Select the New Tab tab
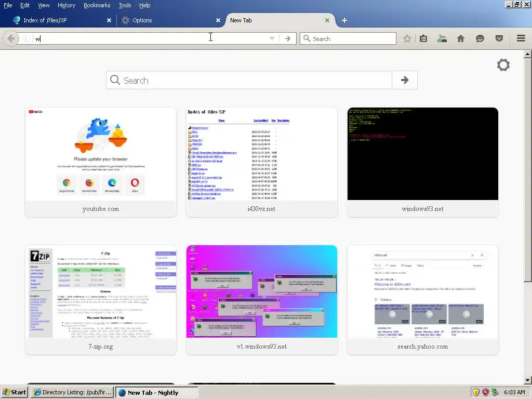The height and width of the screenshot is (399, 532). pyautogui.click(x=280, y=20)
